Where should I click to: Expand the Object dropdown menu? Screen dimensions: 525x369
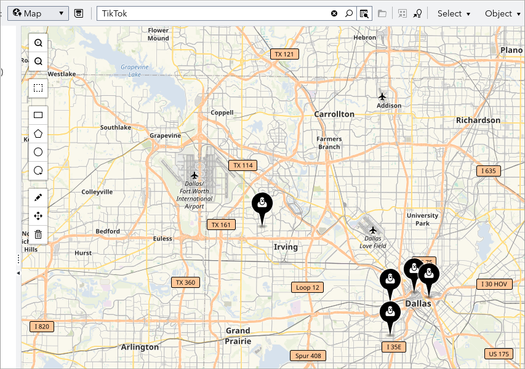tap(502, 14)
